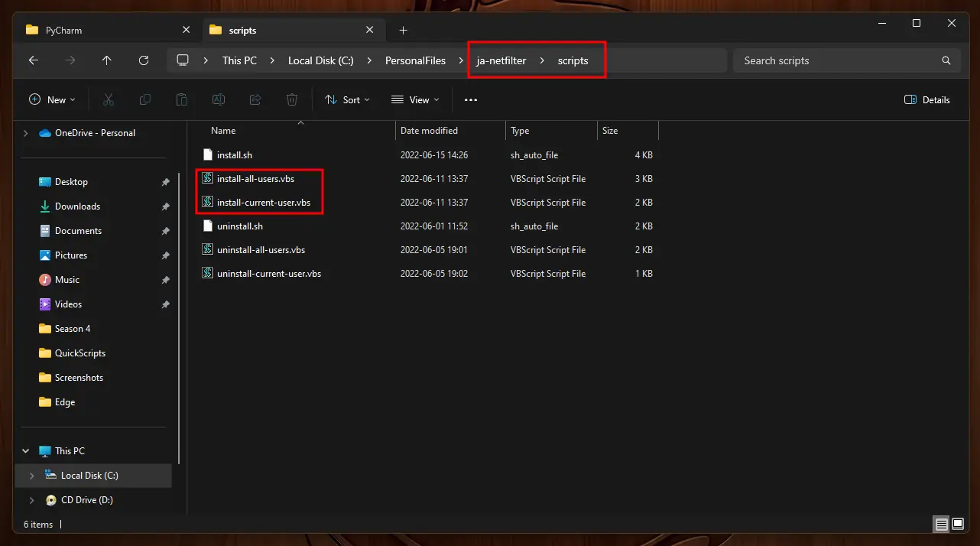Open the View dropdown menu
The height and width of the screenshot is (546, 980).
tap(415, 99)
